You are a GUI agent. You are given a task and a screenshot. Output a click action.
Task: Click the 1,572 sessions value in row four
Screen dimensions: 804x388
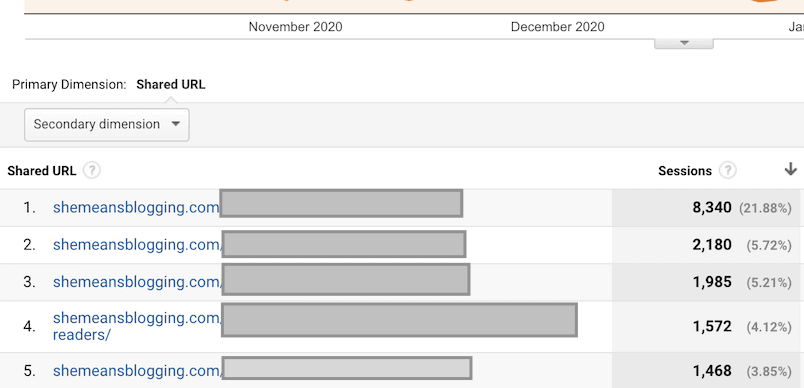tap(712, 326)
